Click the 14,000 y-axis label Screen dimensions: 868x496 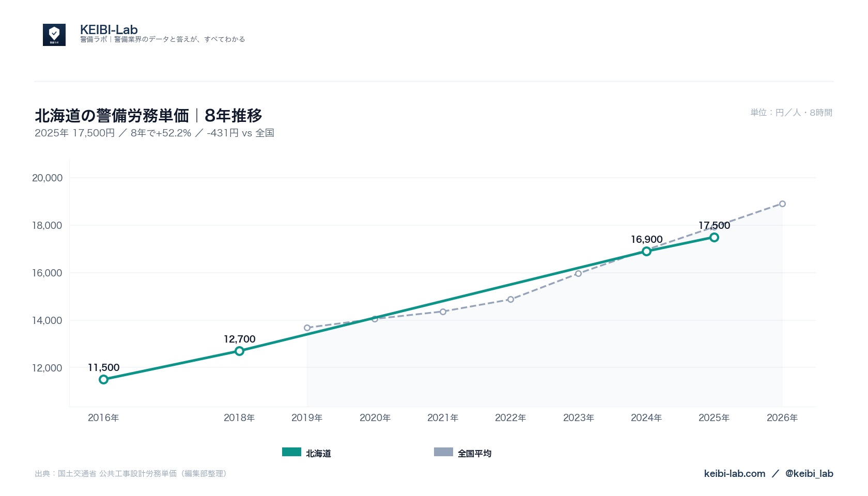coord(47,320)
